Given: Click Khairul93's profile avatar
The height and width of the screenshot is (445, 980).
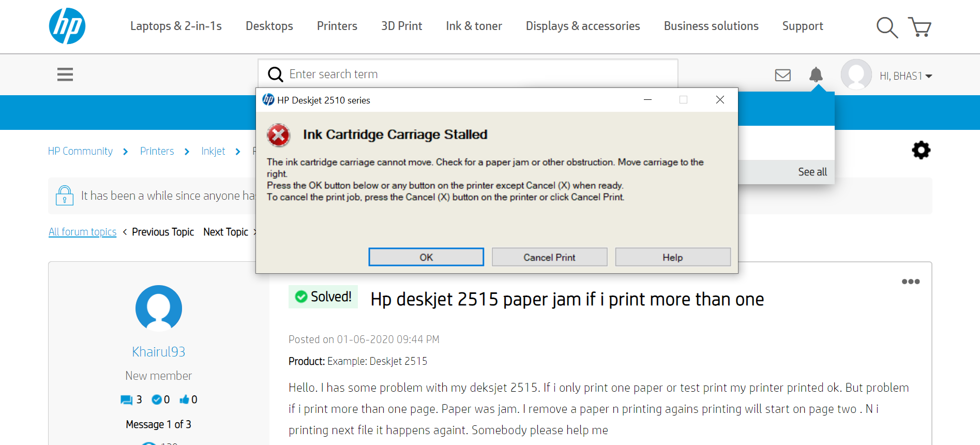Looking at the screenshot, I should coord(159,308).
